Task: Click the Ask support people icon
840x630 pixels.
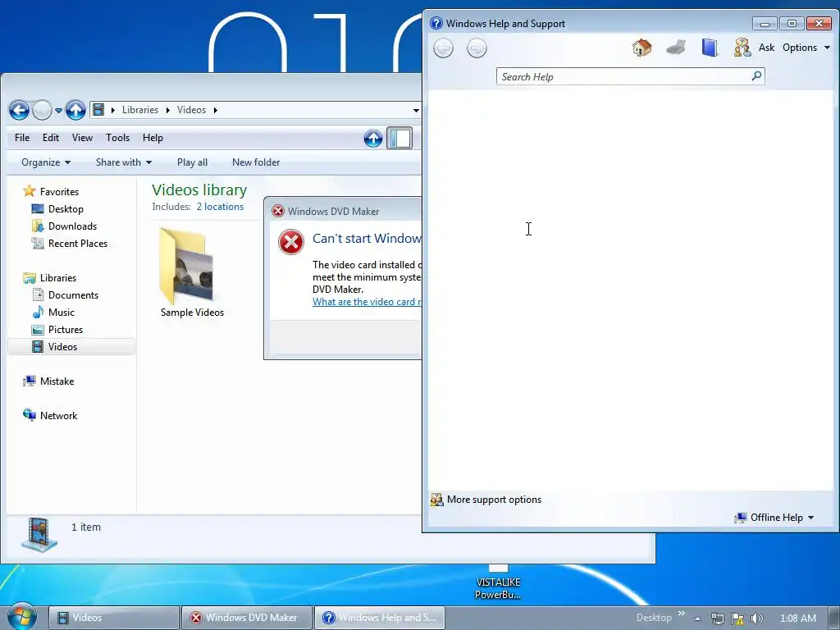Action: (x=742, y=48)
